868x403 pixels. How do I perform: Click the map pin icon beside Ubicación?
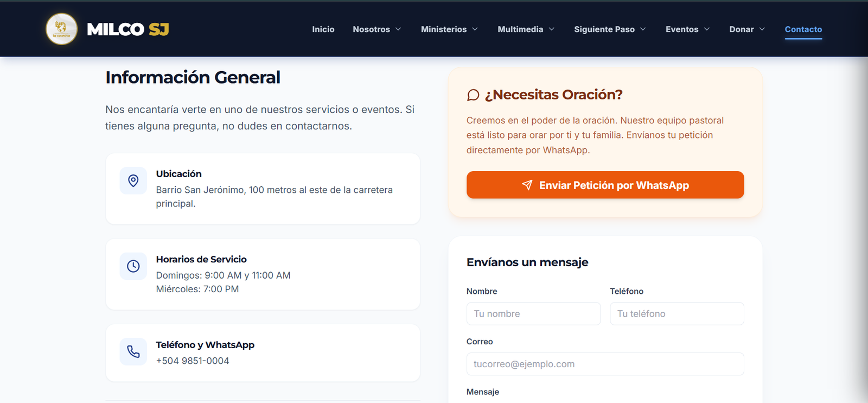133,180
